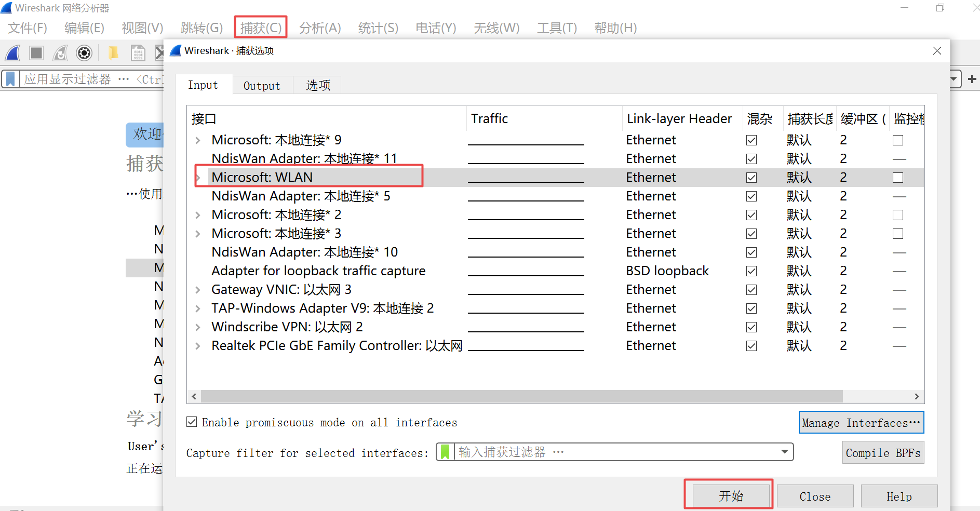Open Manage Interfaces dialog
Viewport: 980px width, 511px height.
(861, 422)
